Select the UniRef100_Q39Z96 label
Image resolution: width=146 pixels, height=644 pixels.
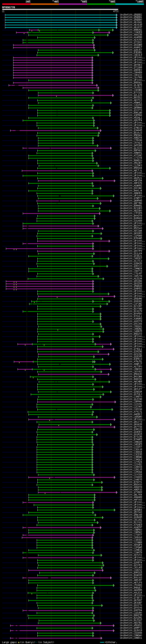tap(131, 352)
